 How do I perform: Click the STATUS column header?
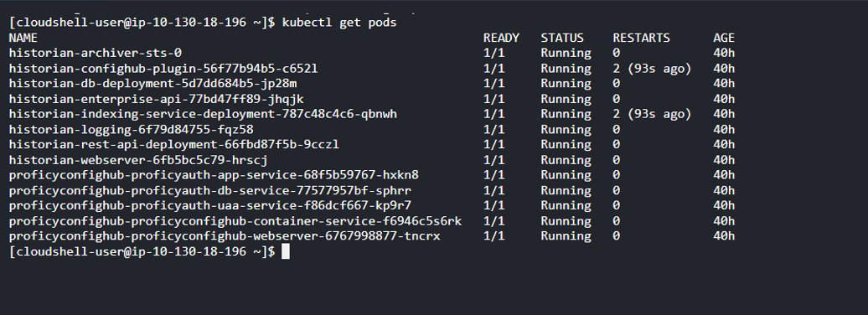tap(562, 38)
